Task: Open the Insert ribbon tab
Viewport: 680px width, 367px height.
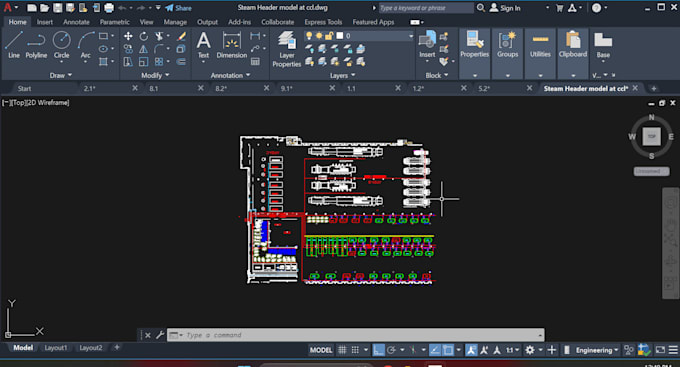Action: tap(45, 22)
